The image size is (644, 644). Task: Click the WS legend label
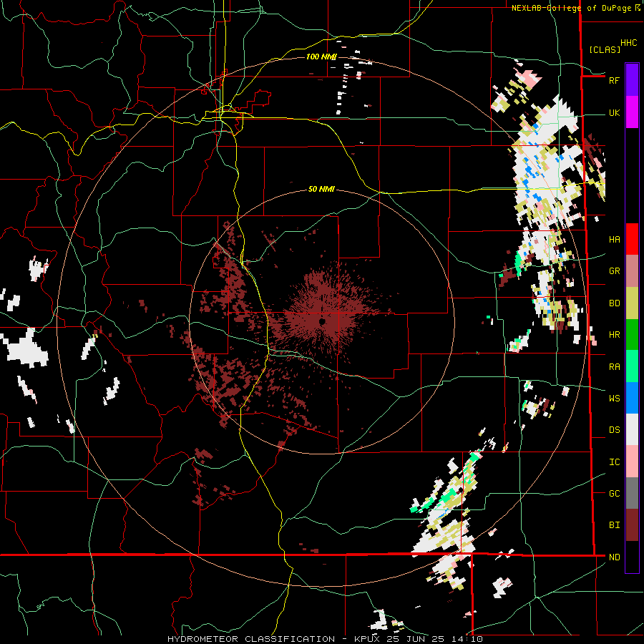point(614,398)
